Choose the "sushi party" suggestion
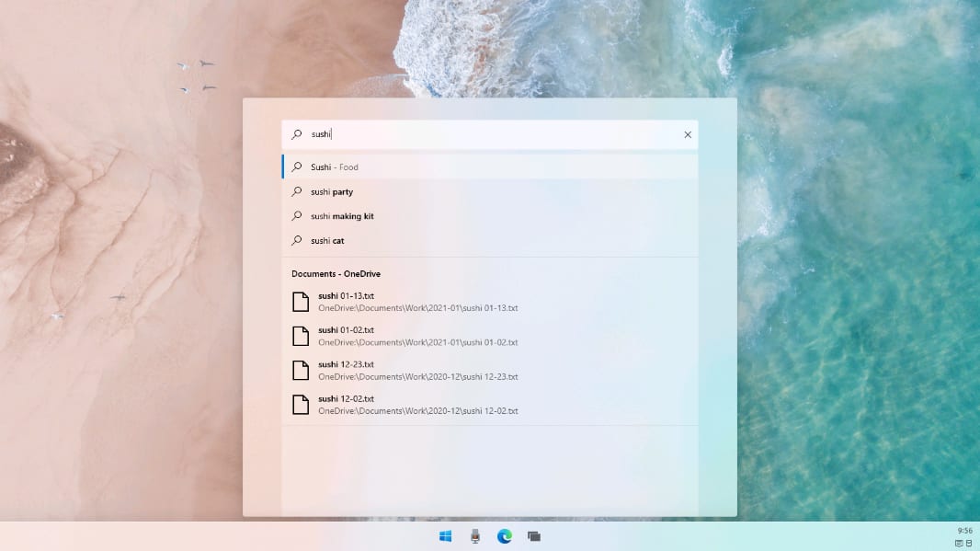The width and height of the screenshot is (980, 551). (x=332, y=192)
